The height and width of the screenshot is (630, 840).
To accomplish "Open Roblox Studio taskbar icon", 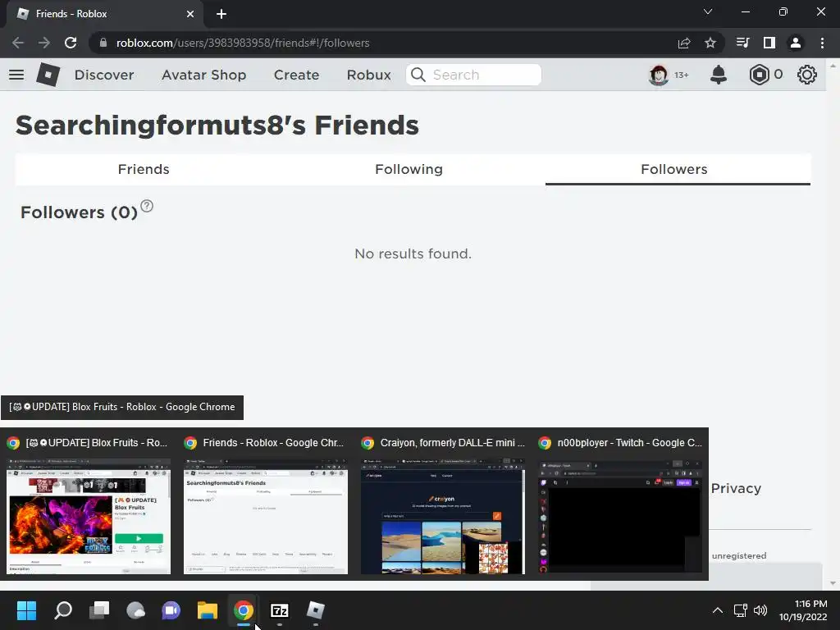I will point(316,610).
